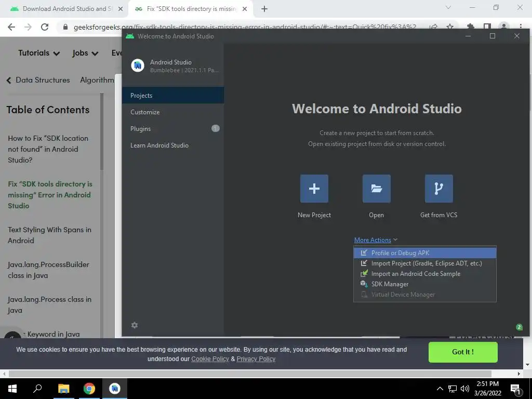This screenshot has height=399, width=532.
Task: Open Data Structures category link
Action: (x=43, y=80)
